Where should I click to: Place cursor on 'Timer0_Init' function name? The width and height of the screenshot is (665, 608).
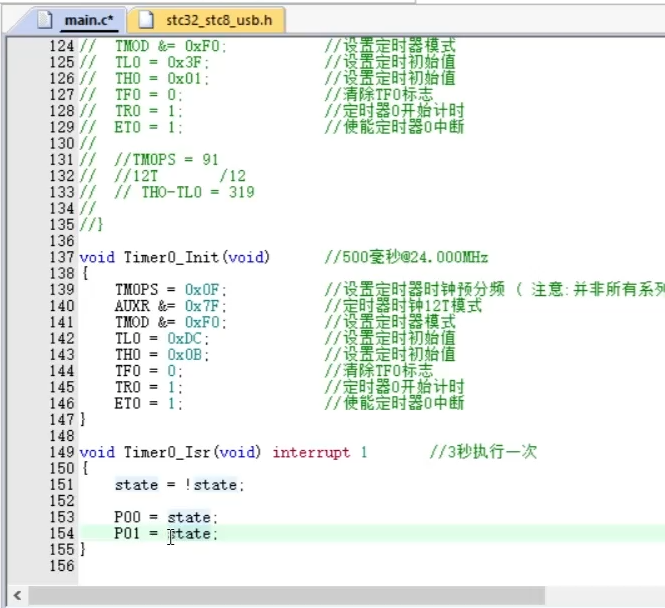[x=171, y=257]
